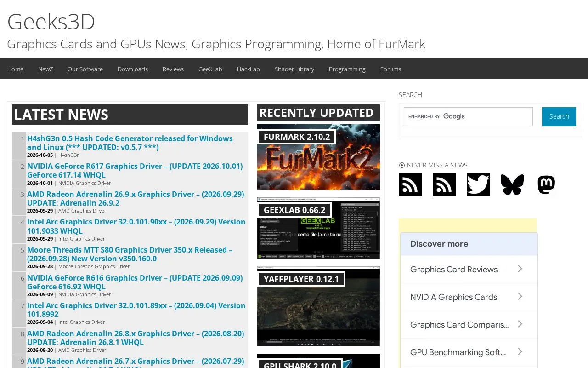Open the AMD Adrenalin 26.9.x article
Image resolution: width=588 pixels, height=368 pixels.
pos(136,199)
